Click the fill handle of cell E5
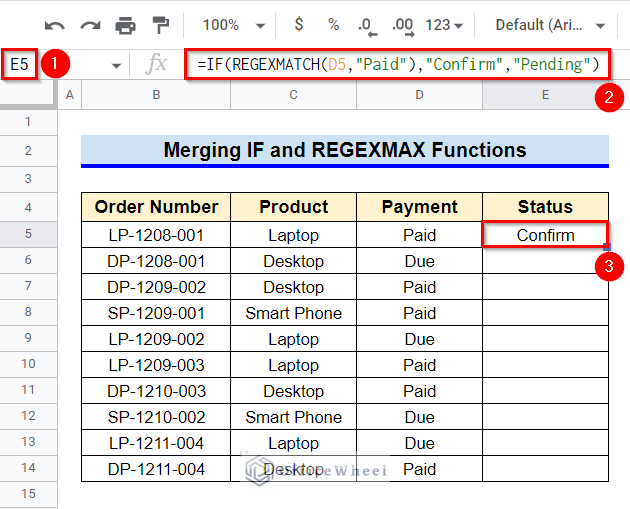 coord(607,246)
